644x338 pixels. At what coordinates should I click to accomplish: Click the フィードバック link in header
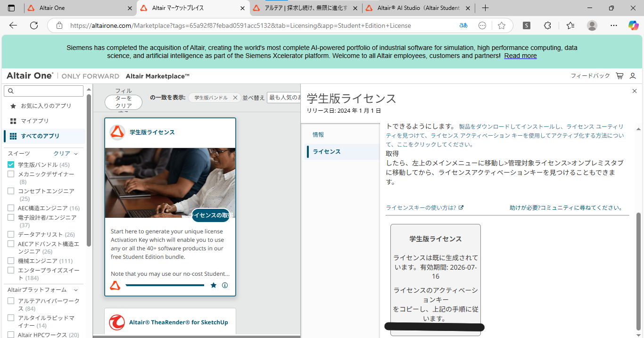click(590, 76)
